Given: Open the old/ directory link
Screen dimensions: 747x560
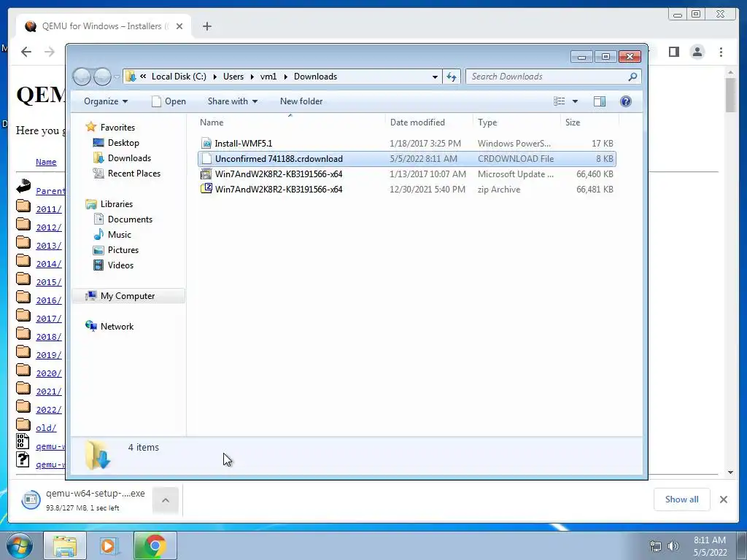Looking at the screenshot, I should (46, 427).
